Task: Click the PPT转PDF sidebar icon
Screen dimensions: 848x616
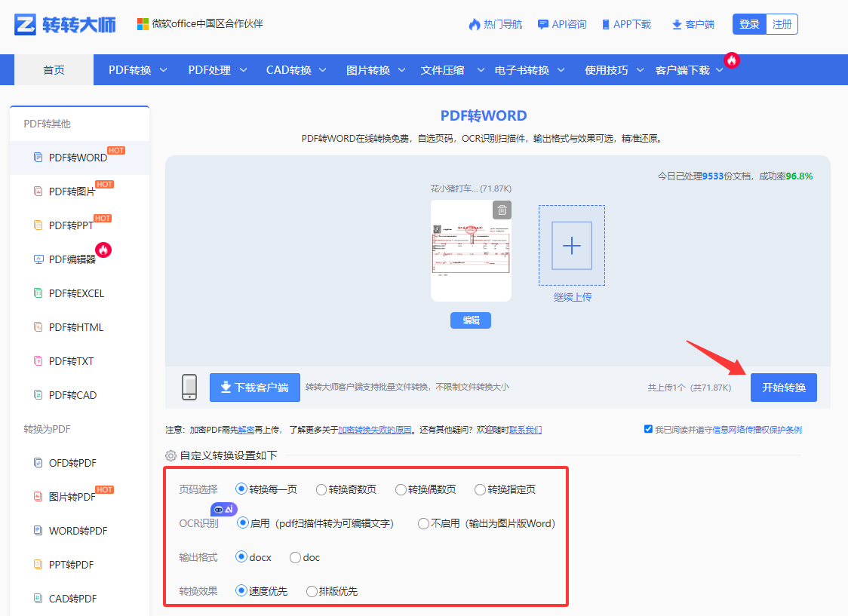Action: (x=38, y=565)
